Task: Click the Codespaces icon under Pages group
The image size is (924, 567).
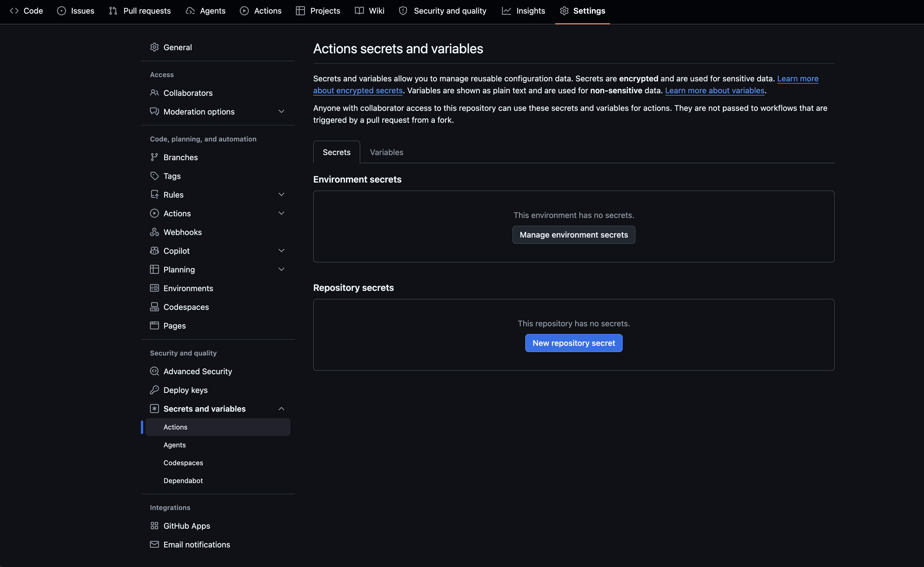Action: coord(154,307)
